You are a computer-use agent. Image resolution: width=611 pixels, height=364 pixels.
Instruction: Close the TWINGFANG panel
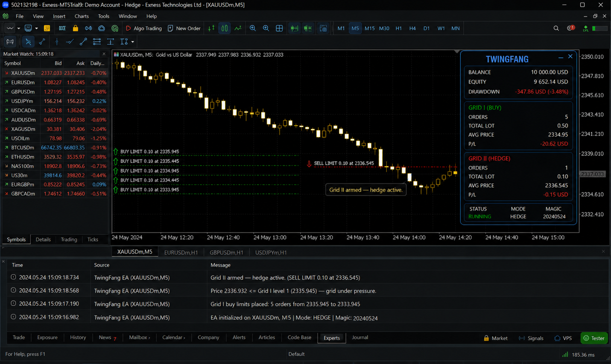(570, 56)
